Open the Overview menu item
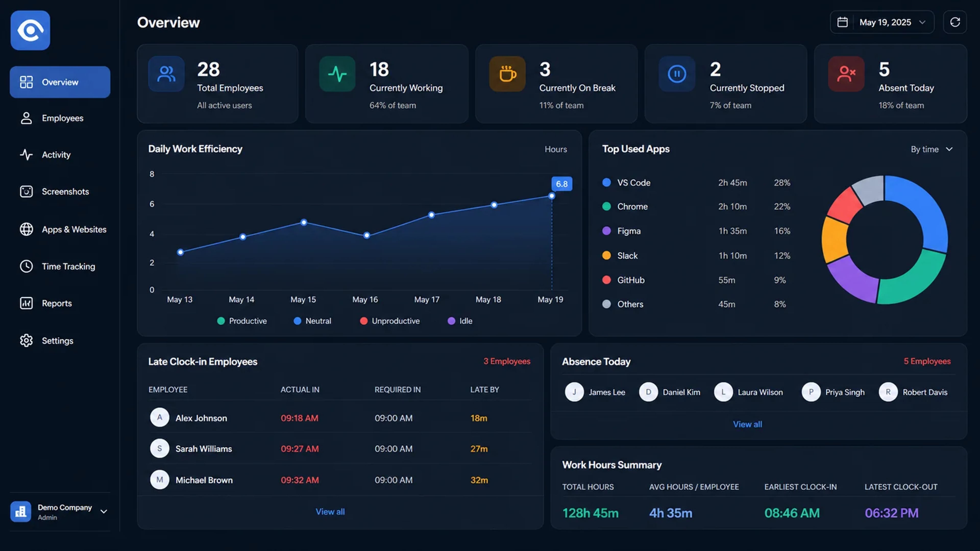 pos(60,82)
